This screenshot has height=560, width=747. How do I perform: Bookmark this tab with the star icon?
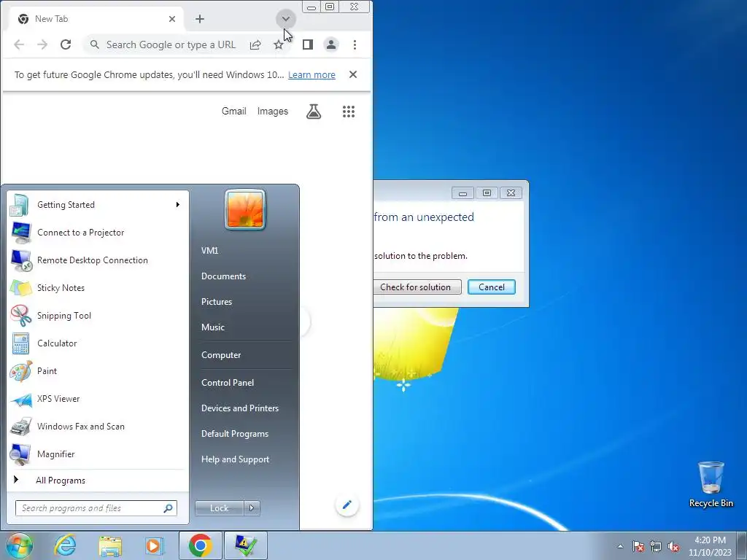(x=278, y=44)
